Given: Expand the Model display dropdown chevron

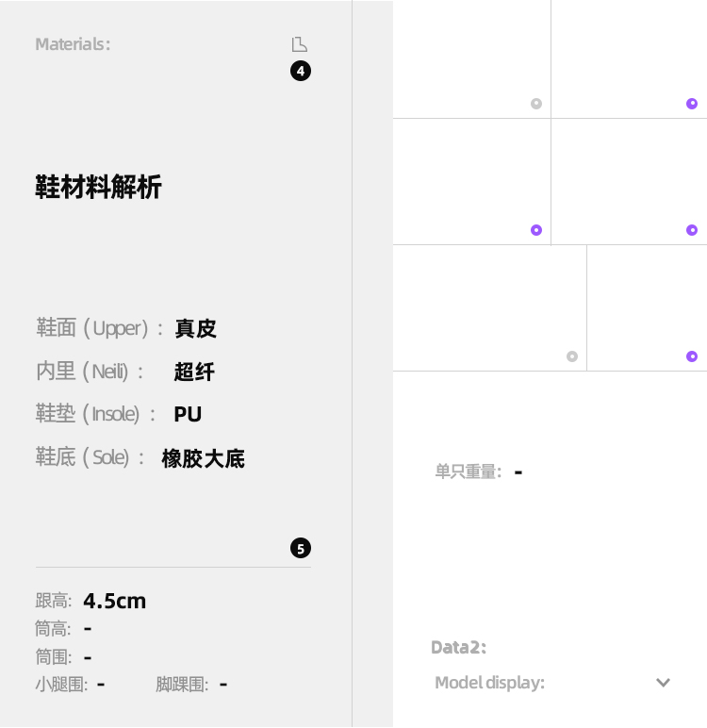Looking at the screenshot, I should [x=663, y=683].
